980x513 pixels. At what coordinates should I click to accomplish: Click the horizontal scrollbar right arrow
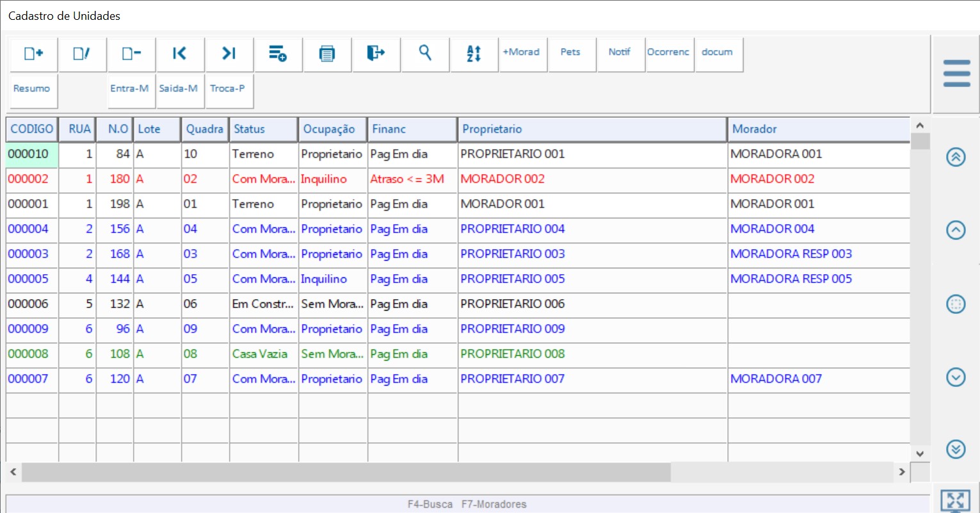tap(902, 472)
